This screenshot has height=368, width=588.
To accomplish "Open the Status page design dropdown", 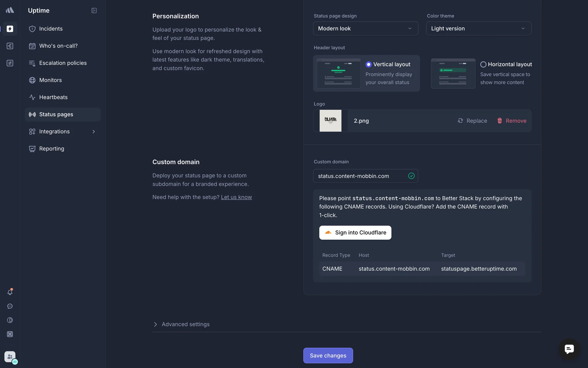I will pyautogui.click(x=365, y=29).
